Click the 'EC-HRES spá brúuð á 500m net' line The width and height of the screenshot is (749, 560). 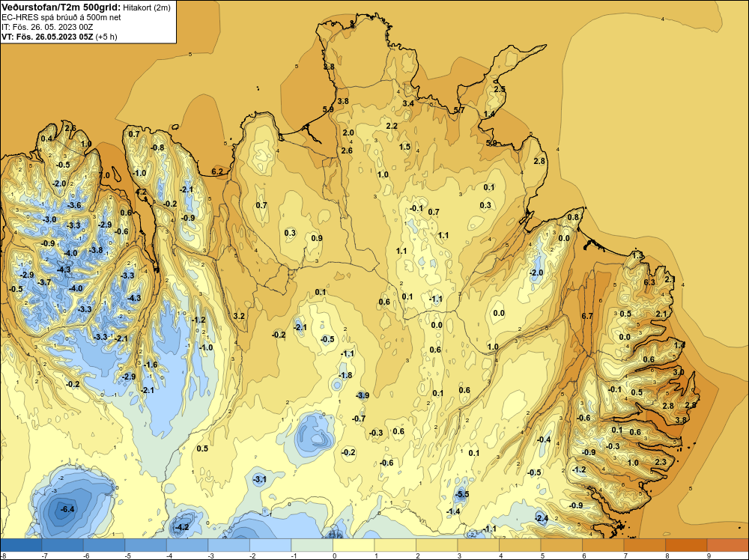pos(61,17)
